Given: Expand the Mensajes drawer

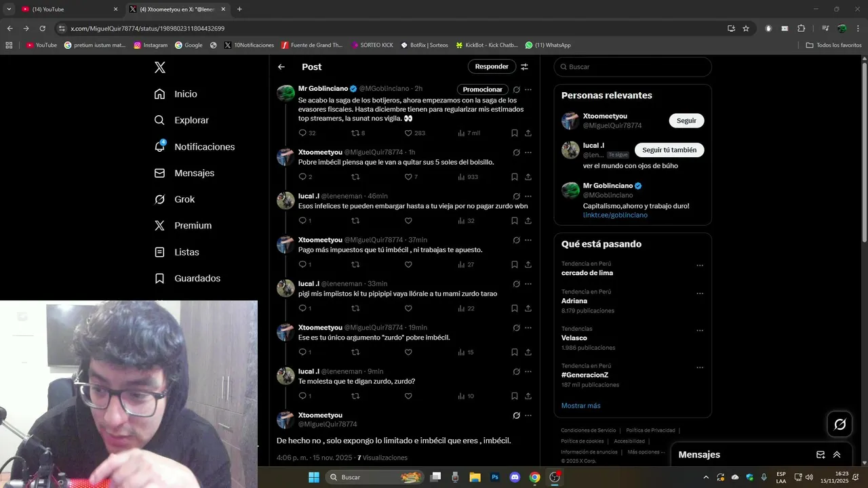Looking at the screenshot, I should coord(837,455).
